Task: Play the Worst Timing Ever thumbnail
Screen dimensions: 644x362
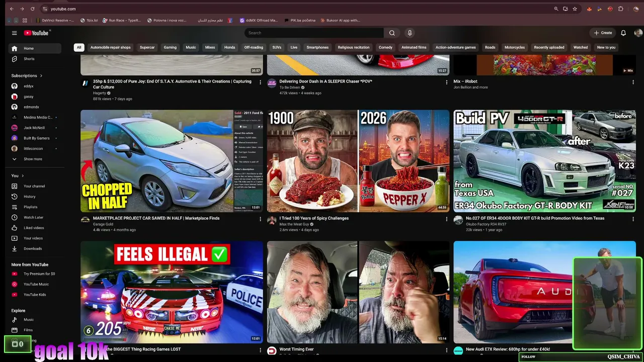Action: point(358,292)
